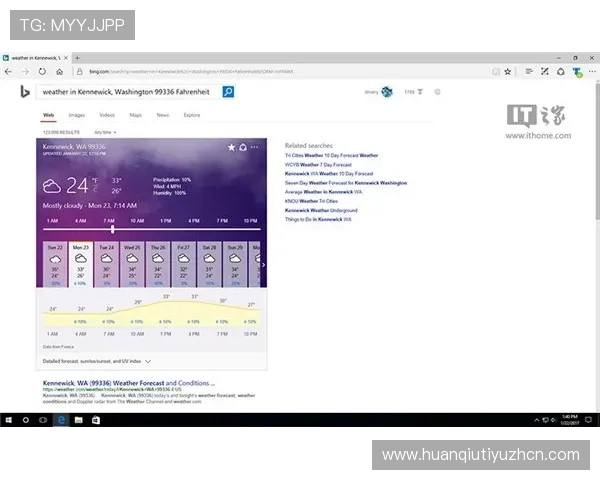Switch to the Maps search tab
The height and width of the screenshot is (480, 600).
pos(135,115)
